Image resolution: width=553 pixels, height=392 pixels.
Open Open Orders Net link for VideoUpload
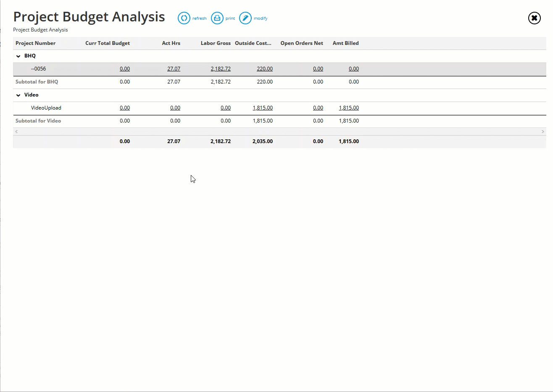coord(318,108)
